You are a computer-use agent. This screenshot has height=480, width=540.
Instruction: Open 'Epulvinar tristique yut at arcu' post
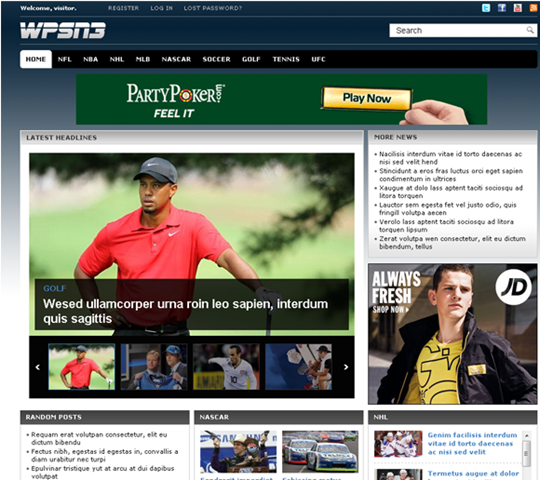[103, 472]
